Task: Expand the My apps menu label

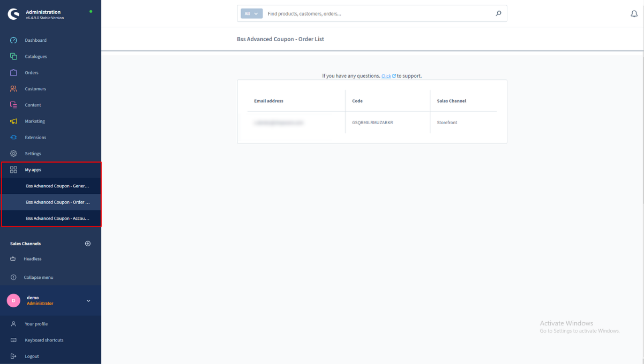Action: [33, 170]
